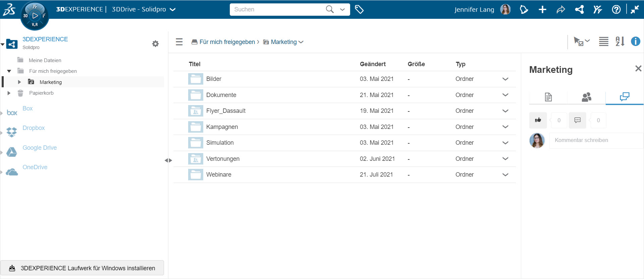Click the share arrow icon in header
644x279 pixels.
(x=561, y=9)
